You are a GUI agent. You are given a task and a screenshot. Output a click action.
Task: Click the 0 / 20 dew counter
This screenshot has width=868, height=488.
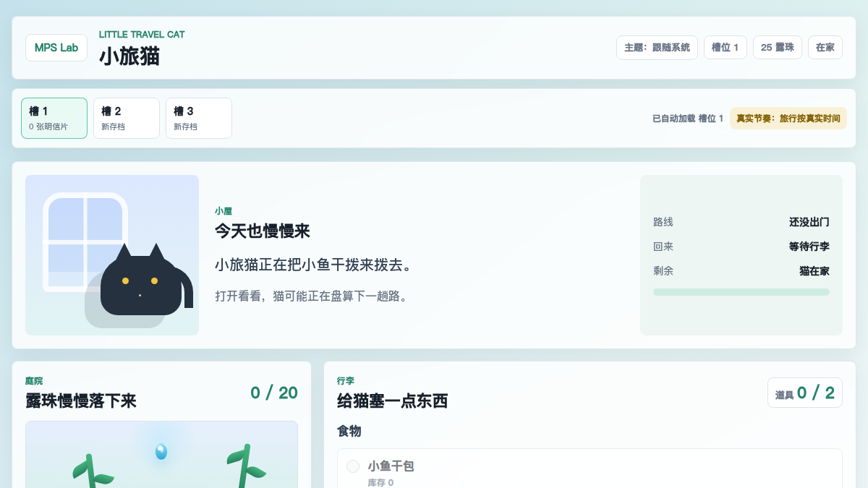click(x=274, y=393)
